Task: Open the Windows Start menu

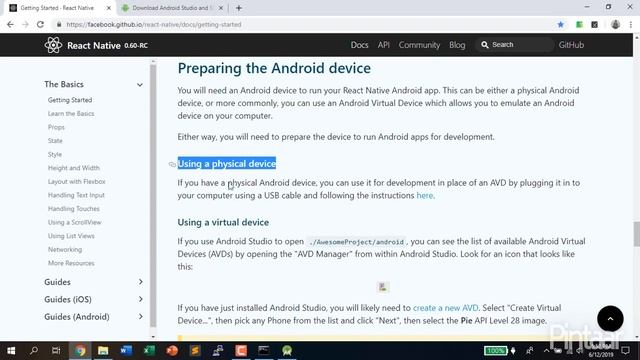Action: click(11, 351)
